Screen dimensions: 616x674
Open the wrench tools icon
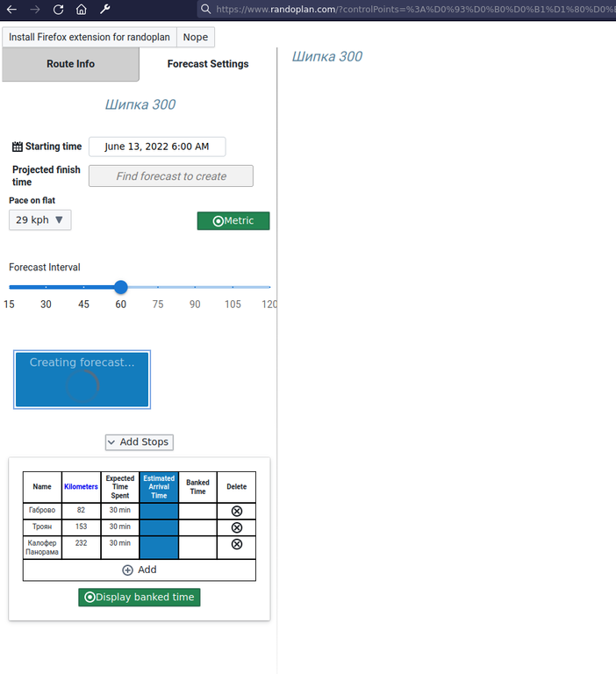[105, 10]
